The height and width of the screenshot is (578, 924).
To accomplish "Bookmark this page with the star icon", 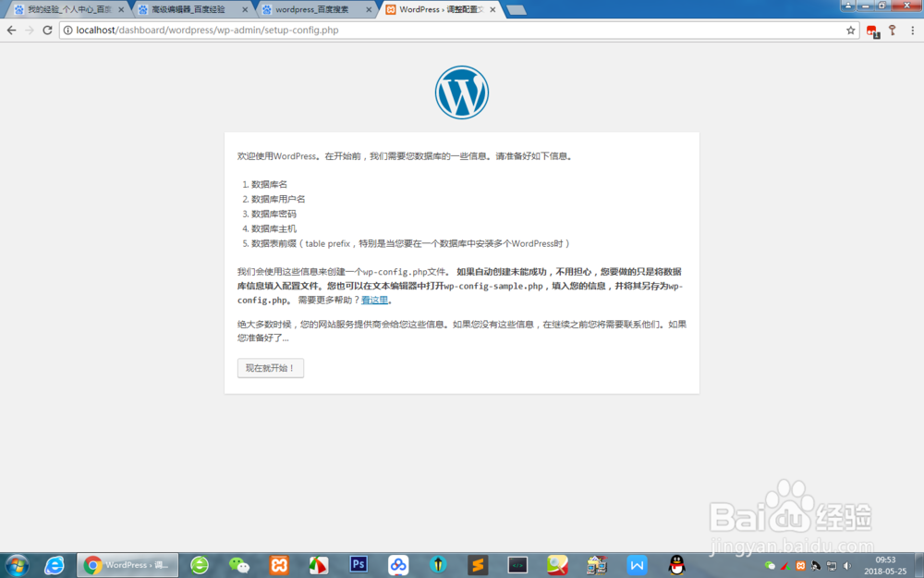I will coord(850,30).
